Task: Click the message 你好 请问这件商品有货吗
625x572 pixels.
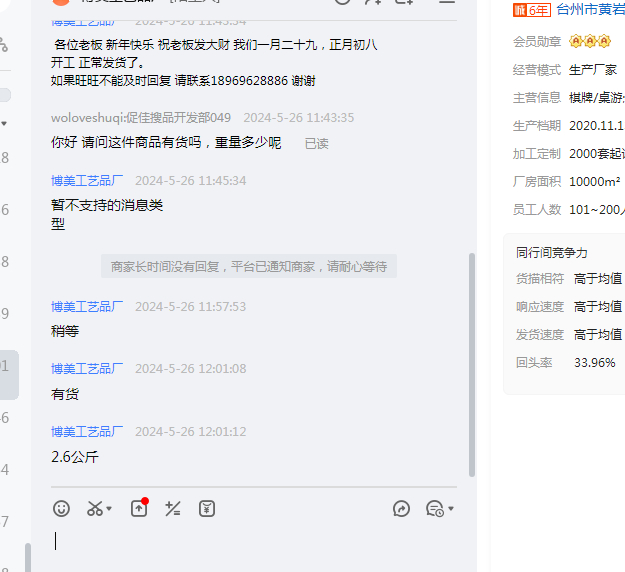Action: click(166, 142)
